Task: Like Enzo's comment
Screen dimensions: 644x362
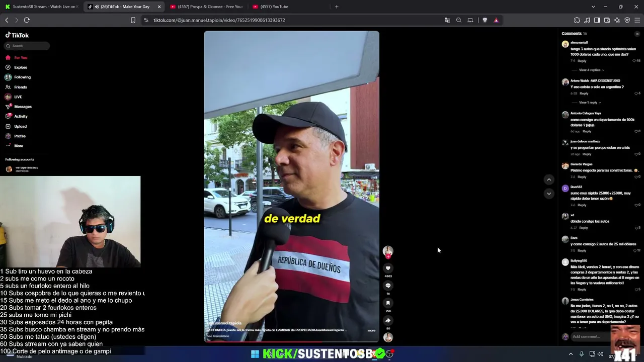Action: pos(636,250)
